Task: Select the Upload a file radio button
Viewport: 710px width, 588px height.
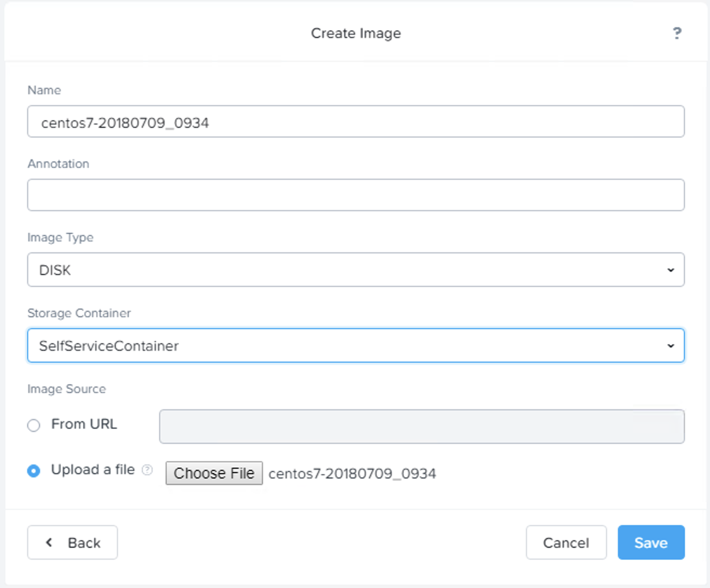Action: click(x=34, y=471)
